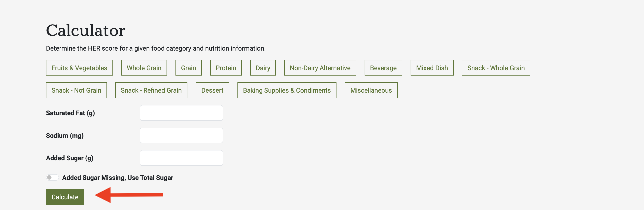
Task: Pick Snack - Refined Grain category
Action: click(x=151, y=90)
